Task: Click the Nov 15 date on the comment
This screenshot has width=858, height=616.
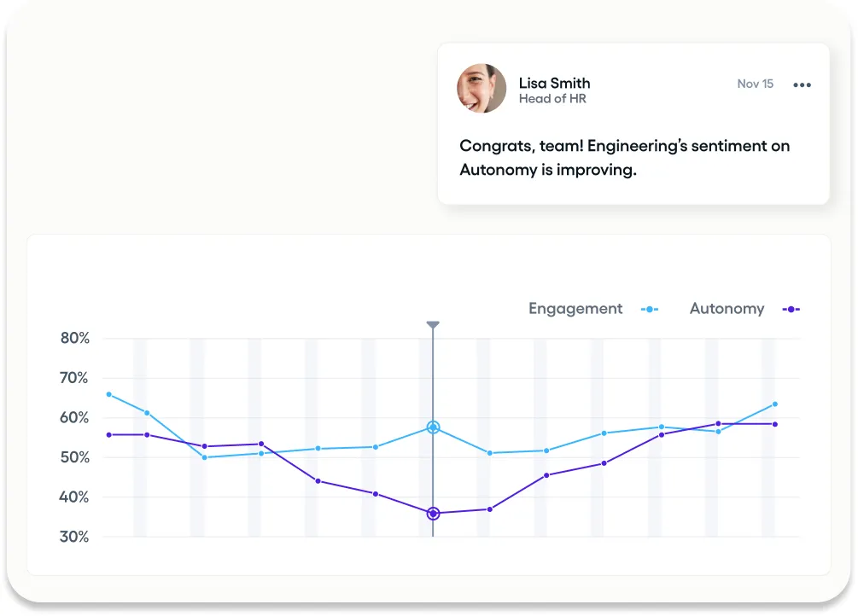Action: coord(755,84)
